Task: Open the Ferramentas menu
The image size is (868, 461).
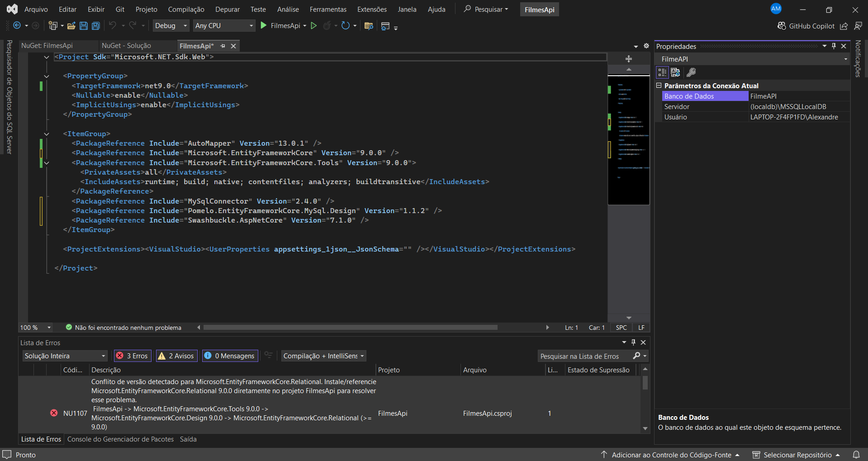Action: tap(328, 10)
